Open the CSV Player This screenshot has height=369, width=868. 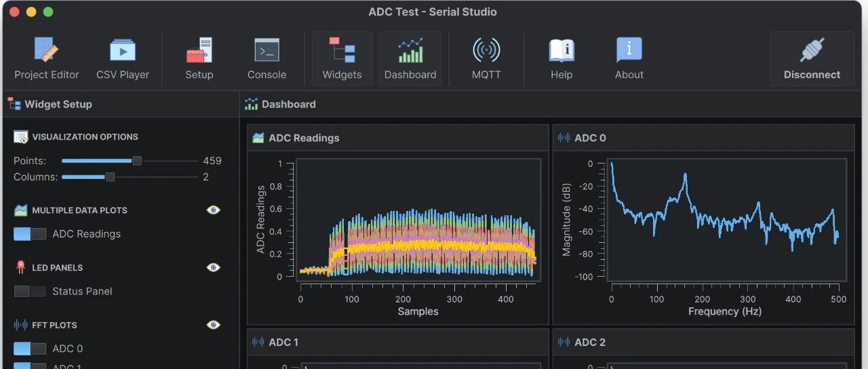point(123,58)
